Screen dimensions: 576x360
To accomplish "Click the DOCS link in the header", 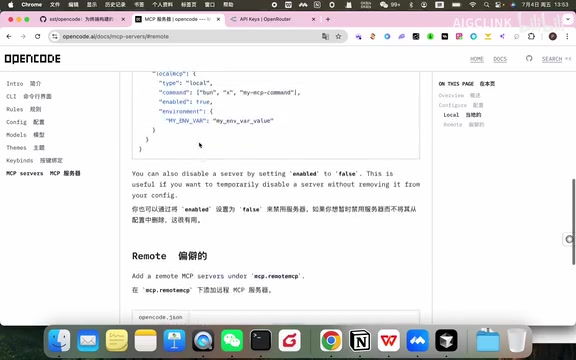I will pos(500,59).
